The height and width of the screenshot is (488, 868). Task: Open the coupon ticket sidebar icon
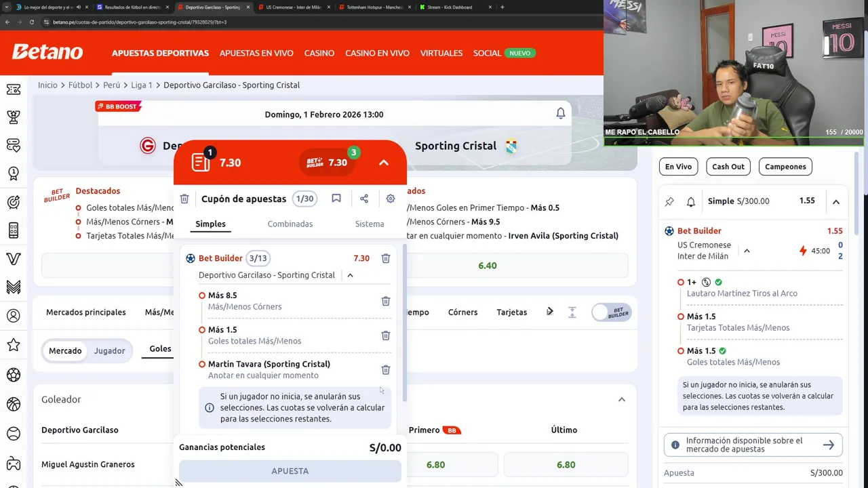coord(14,89)
